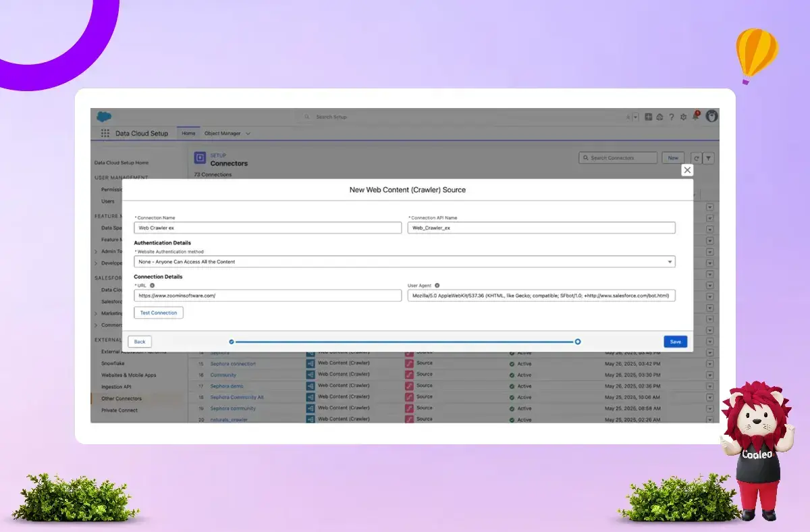Click the URL field info icon

[x=153, y=286]
